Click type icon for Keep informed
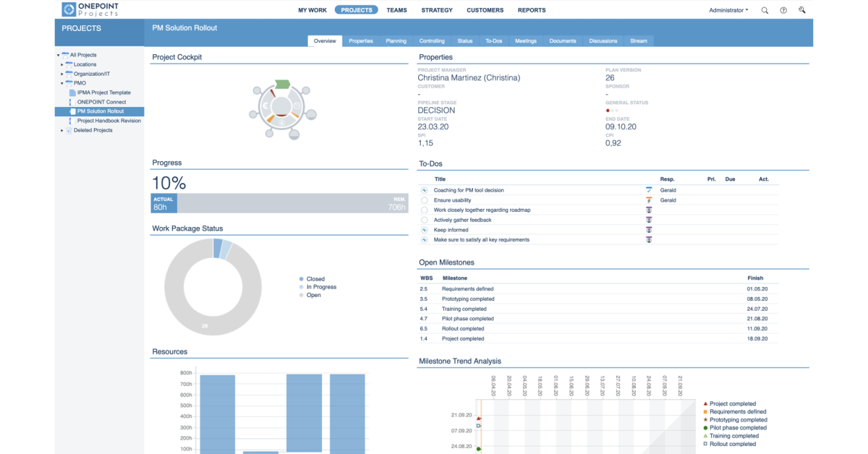 click(x=649, y=230)
